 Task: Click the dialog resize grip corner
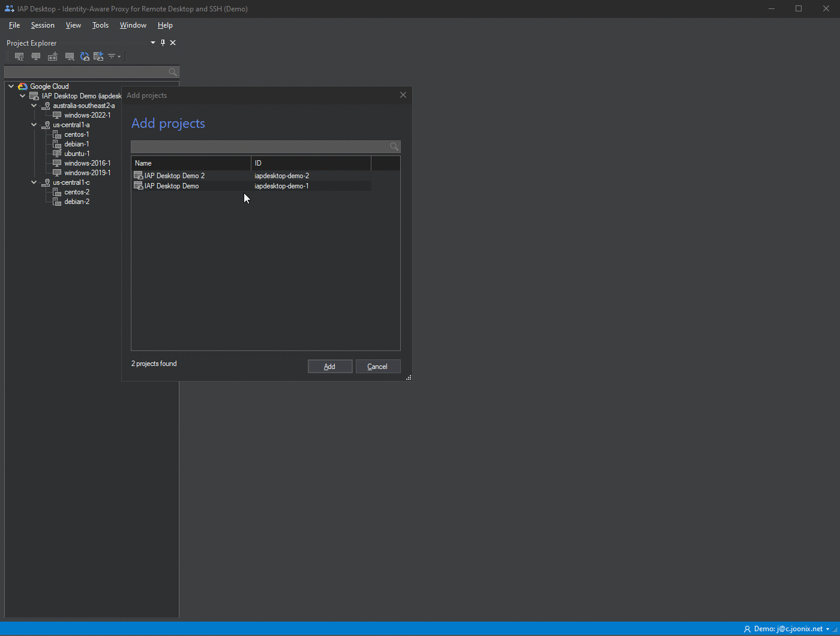[409, 378]
